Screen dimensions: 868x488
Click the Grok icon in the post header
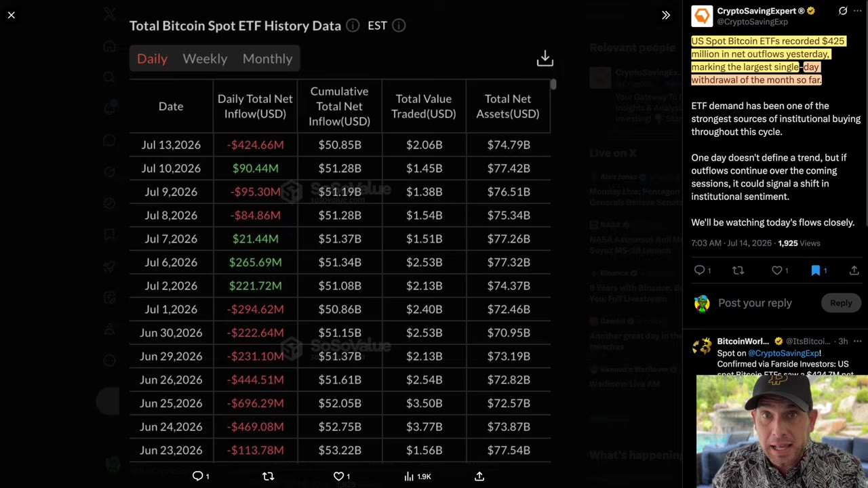843,11
